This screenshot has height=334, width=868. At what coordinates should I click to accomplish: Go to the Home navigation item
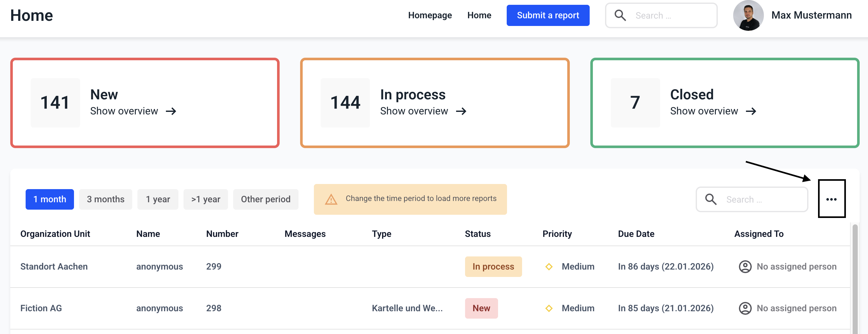coord(479,15)
